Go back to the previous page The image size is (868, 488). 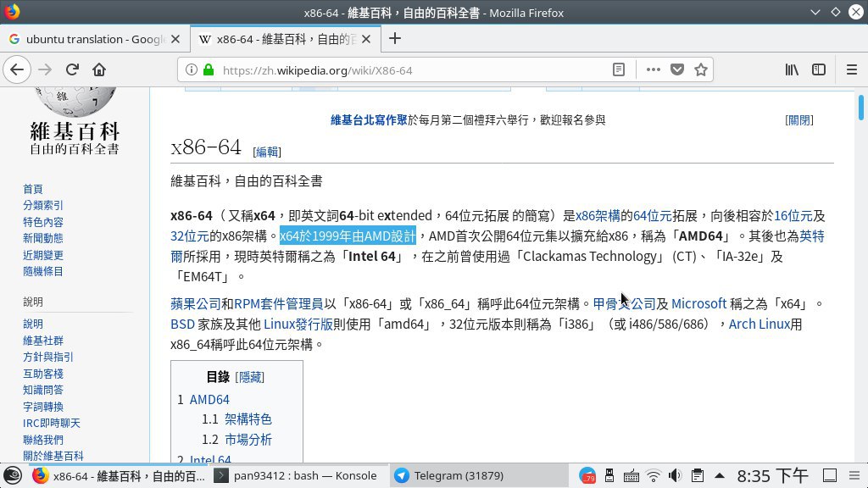(x=17, y=69)
